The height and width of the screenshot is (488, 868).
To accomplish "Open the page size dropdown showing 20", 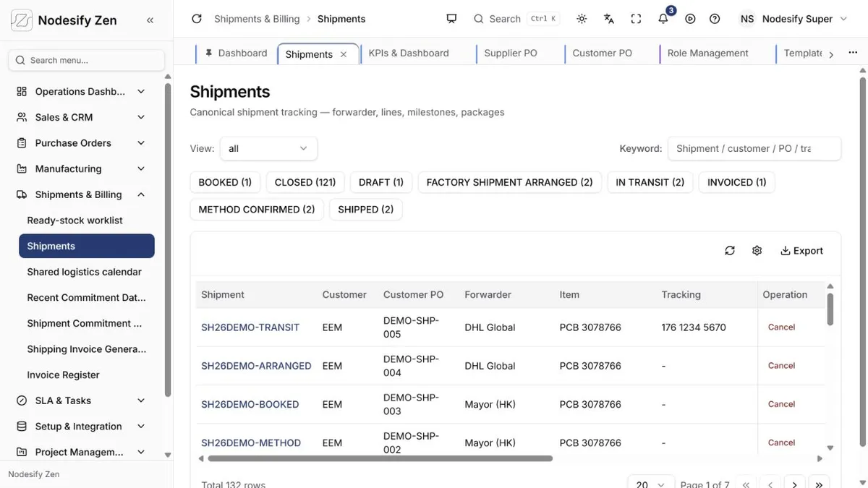I will (x=650, y=484).
